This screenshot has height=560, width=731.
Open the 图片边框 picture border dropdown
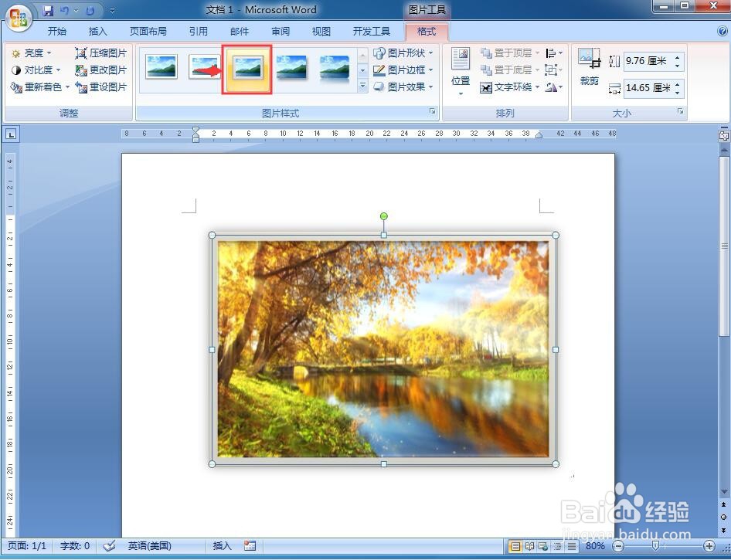[x=403, y=70]
